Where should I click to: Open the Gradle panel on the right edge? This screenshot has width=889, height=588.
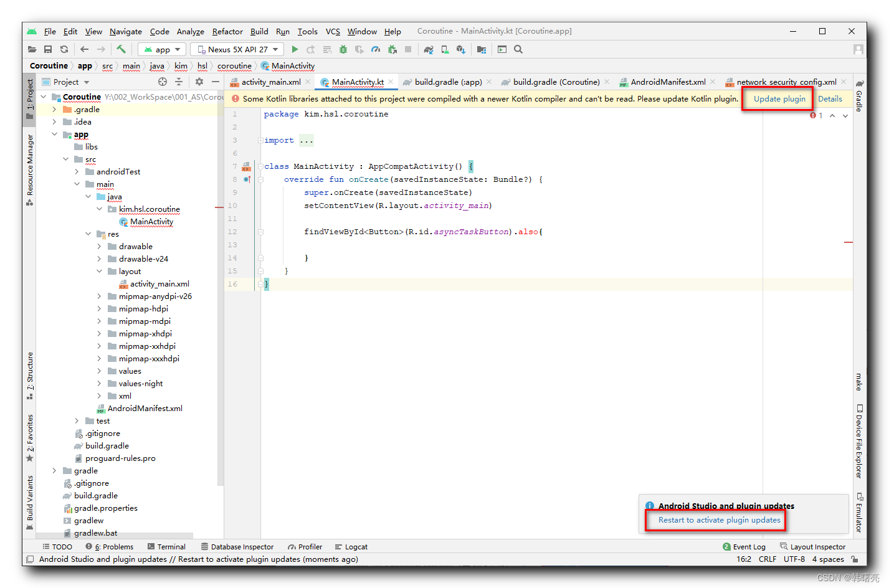point(860,100)
